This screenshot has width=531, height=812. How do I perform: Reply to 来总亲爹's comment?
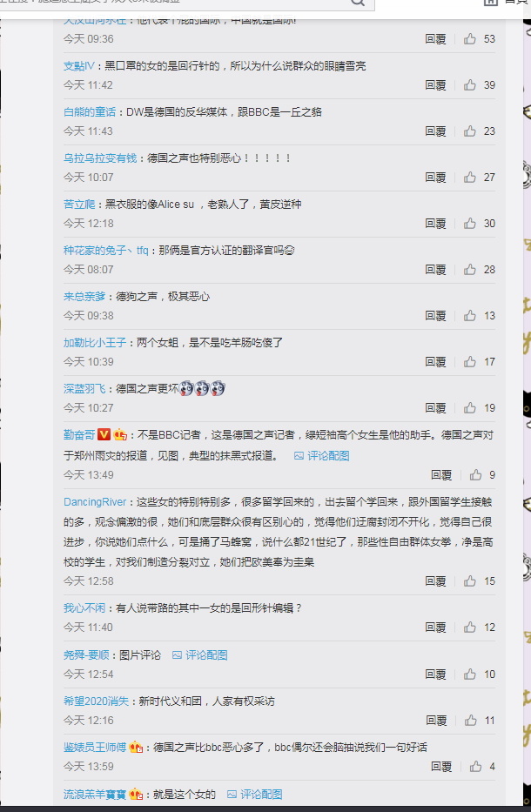(x=435, y=315)
